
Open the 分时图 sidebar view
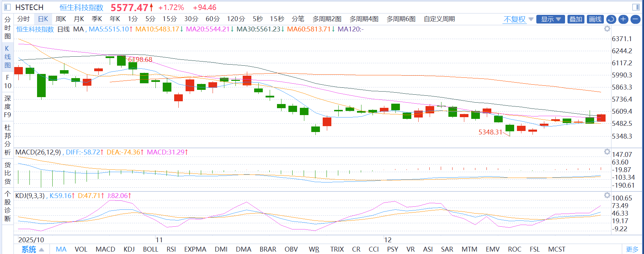[x=8, y=28]
